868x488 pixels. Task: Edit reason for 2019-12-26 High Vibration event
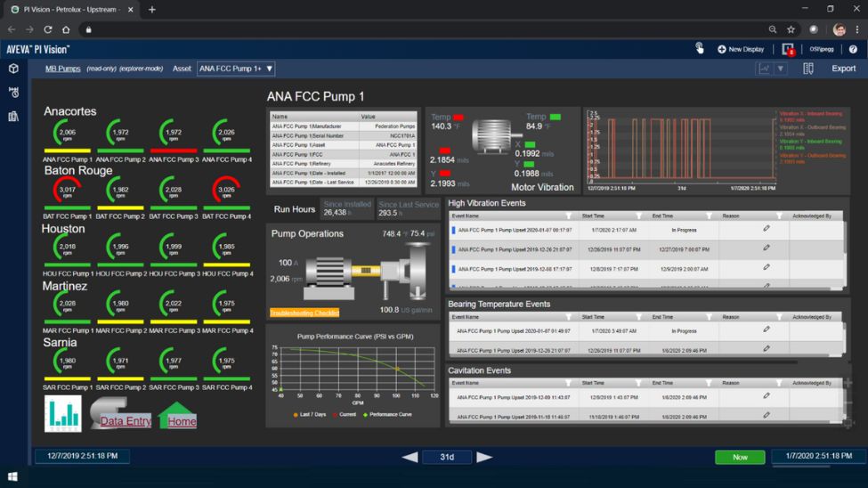click(x=767, y=248)
